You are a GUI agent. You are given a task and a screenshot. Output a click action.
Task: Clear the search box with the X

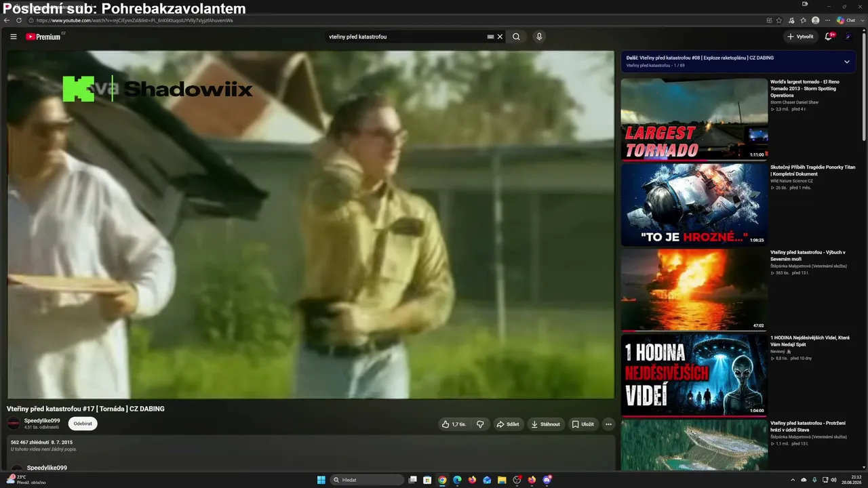pyautogui.click(x=500, y=37)
